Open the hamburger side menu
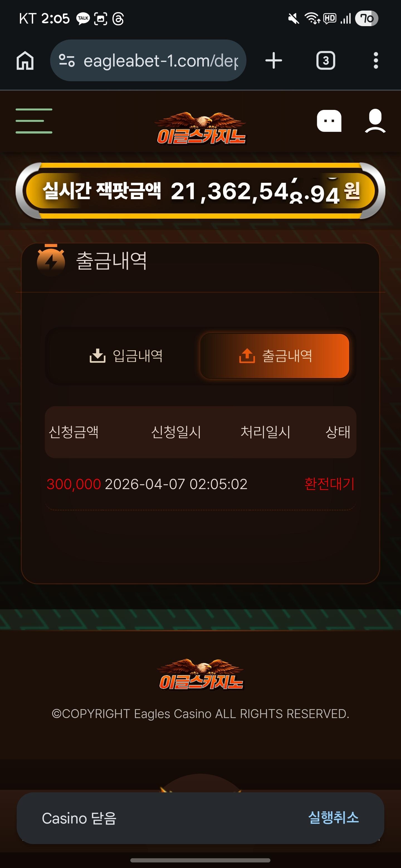Viewport: 401px width, 868px height. click(x=34, y=121)
